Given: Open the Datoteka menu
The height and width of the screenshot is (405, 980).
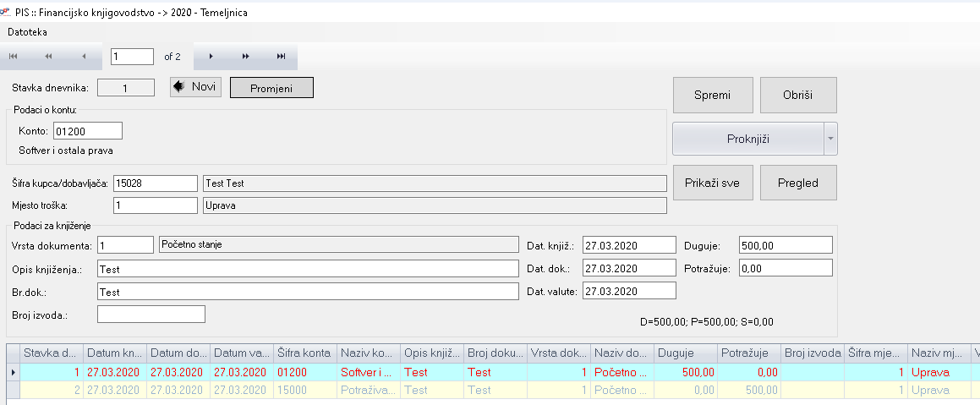Looking at the screenshot, I should [x=28, y=32].
